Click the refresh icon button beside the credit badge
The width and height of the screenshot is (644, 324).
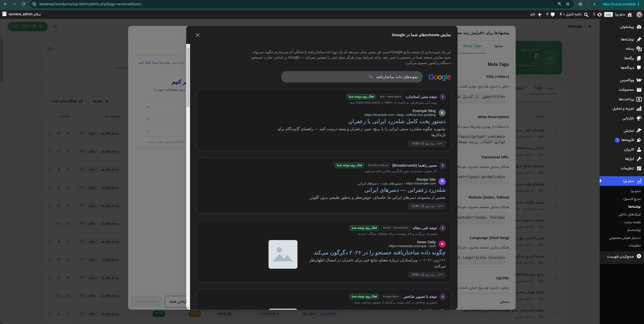55,26
